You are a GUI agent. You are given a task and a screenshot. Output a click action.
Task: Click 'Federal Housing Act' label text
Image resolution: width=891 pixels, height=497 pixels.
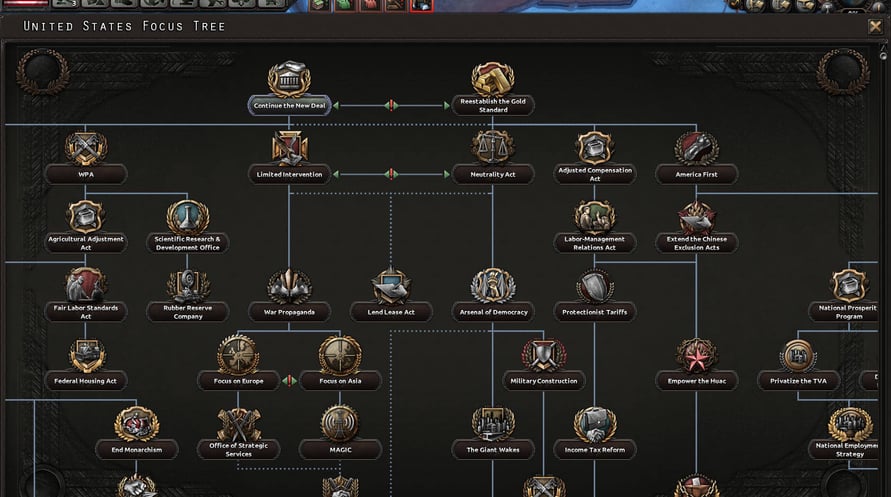click(86, 381)
